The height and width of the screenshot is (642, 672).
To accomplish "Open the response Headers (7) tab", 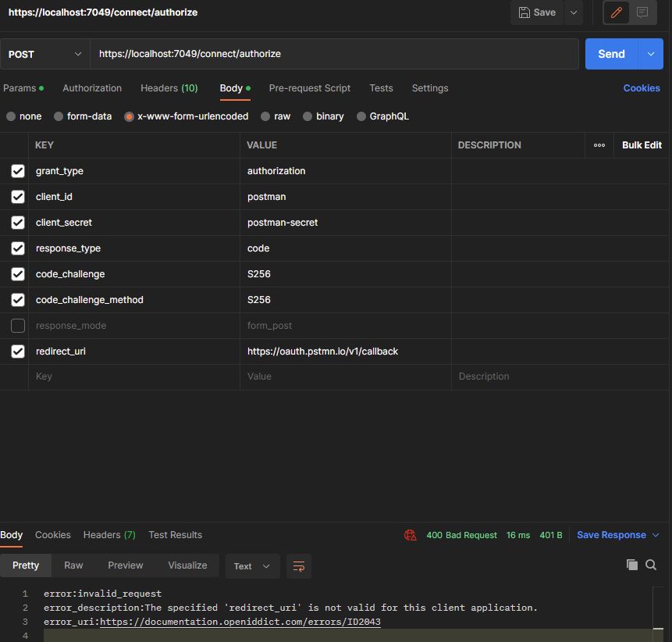I will [x=109, y=535].
